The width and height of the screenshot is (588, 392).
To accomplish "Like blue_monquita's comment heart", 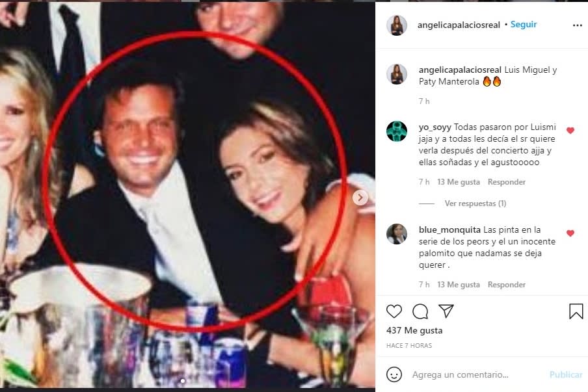I will click(570, 233).
